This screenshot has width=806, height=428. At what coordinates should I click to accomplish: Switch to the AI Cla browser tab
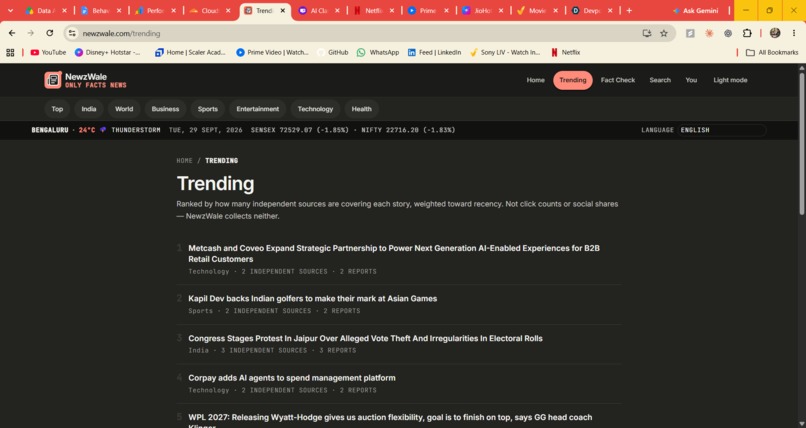point(320,10)
